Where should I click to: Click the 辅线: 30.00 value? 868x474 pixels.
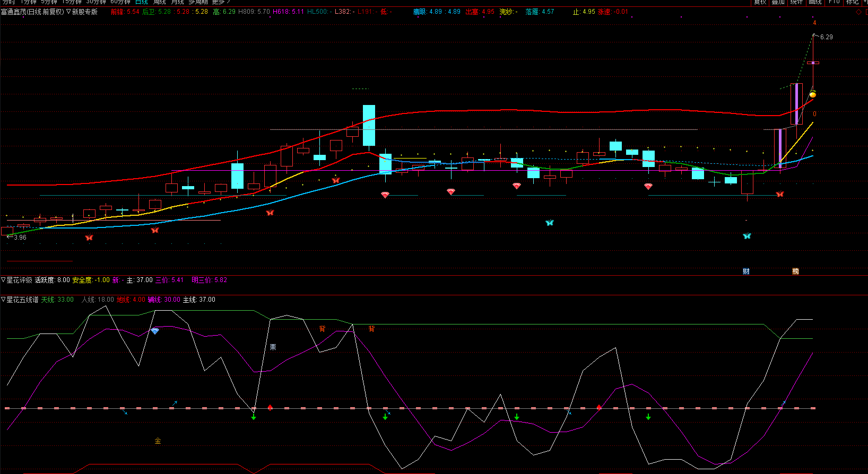(164, 300)
